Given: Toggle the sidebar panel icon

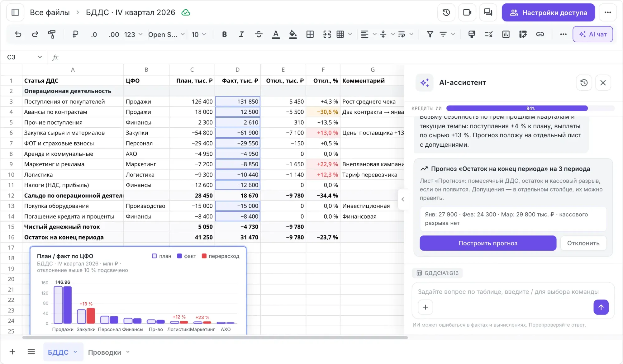Looking at the screenshot, I should point(15,12).
